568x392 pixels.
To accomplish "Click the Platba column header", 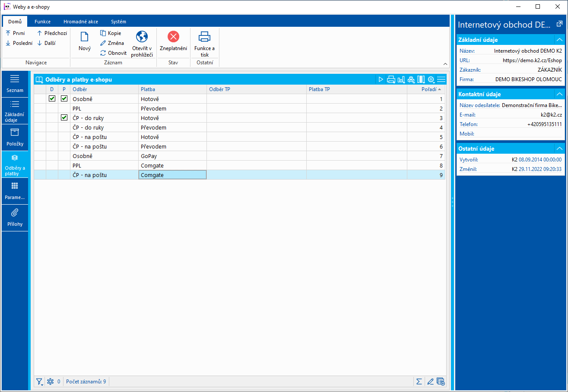I will (x=173, y=89).
